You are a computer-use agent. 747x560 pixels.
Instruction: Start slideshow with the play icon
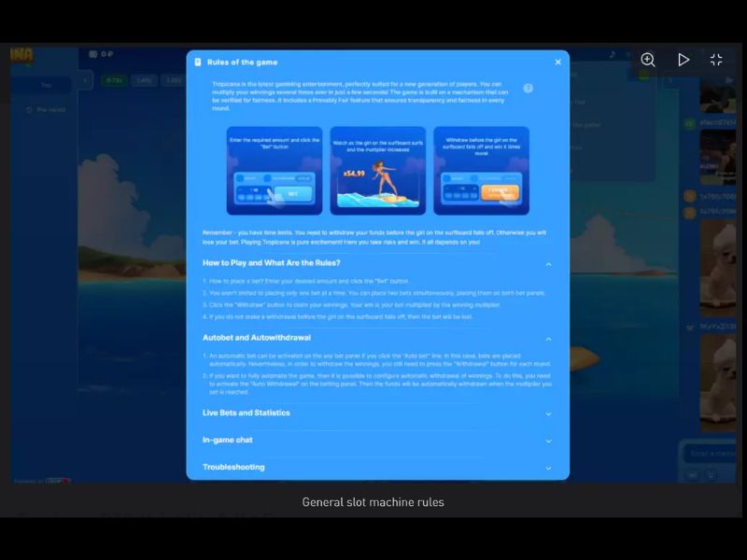(684, 60)
